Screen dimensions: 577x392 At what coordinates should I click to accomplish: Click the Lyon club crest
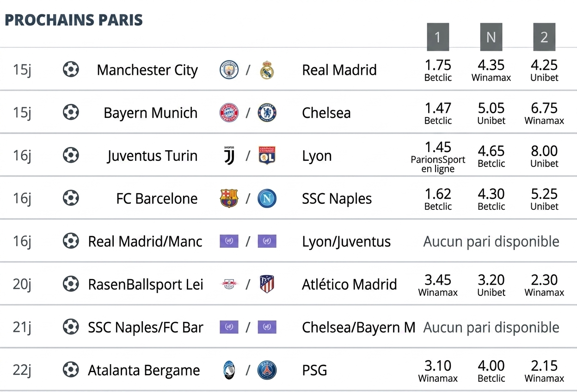(x=267, y=156)
